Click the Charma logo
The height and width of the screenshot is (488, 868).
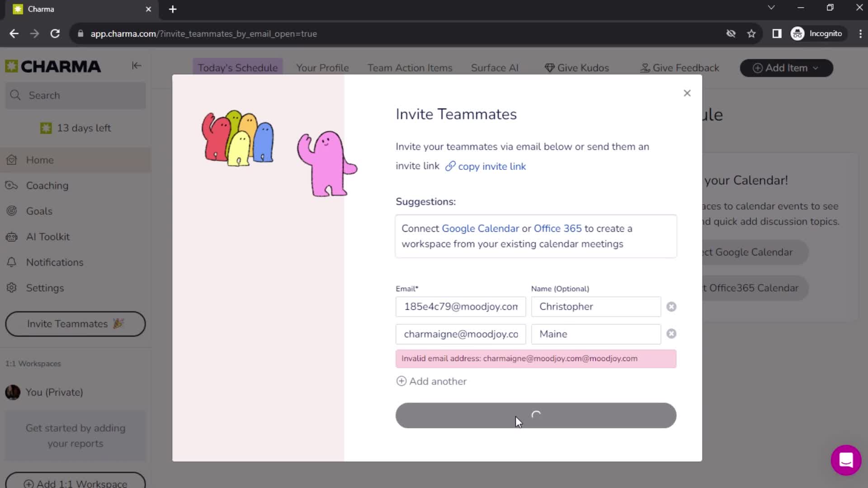coord(53,66)
